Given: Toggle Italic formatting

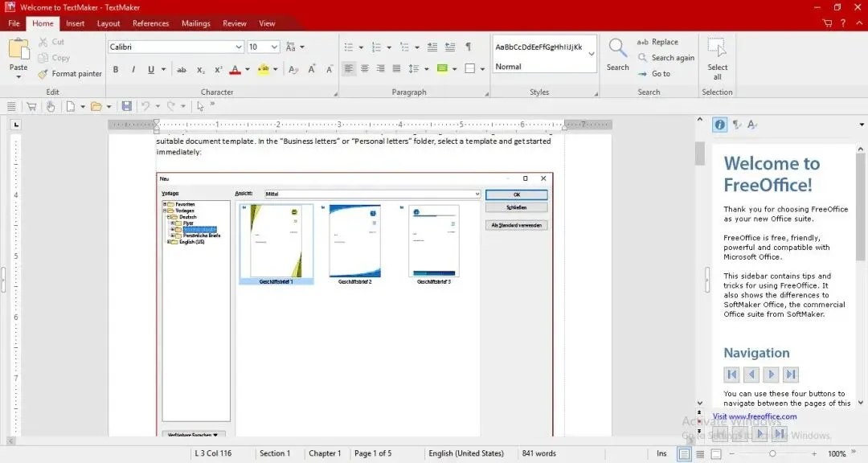Looking at the screenshot, I should [x=133, y=69].
